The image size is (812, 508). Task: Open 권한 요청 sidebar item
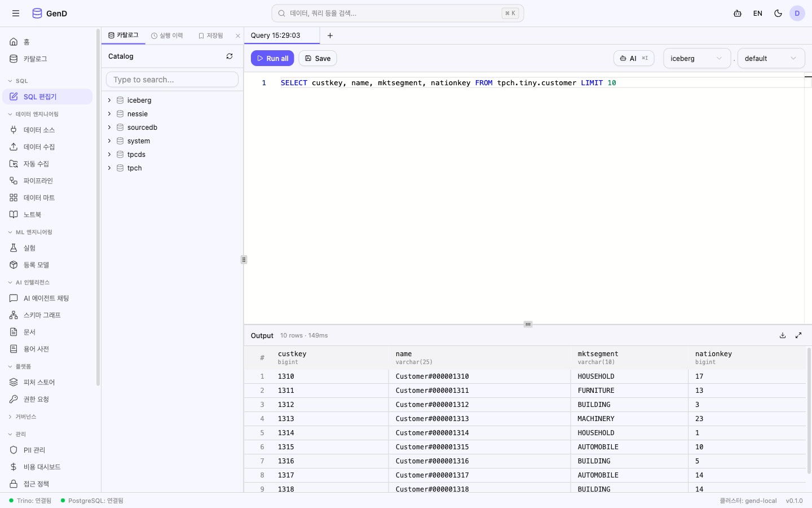click(x=47, y=399)
